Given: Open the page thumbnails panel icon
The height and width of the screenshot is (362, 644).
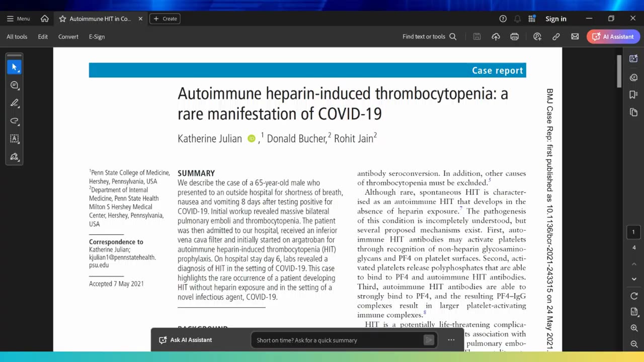Looking at the screenshot, I should (633, 112).
